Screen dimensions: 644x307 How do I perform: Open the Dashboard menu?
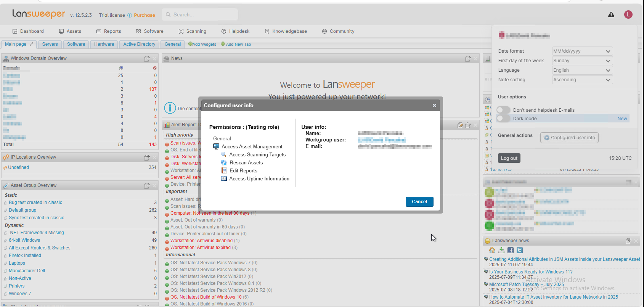point(28,31)
